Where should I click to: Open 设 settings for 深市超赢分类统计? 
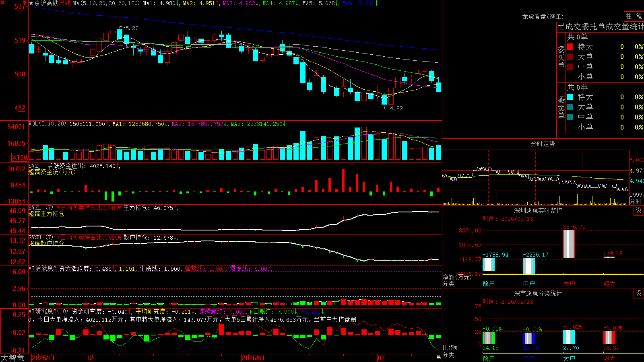point(639,293)
